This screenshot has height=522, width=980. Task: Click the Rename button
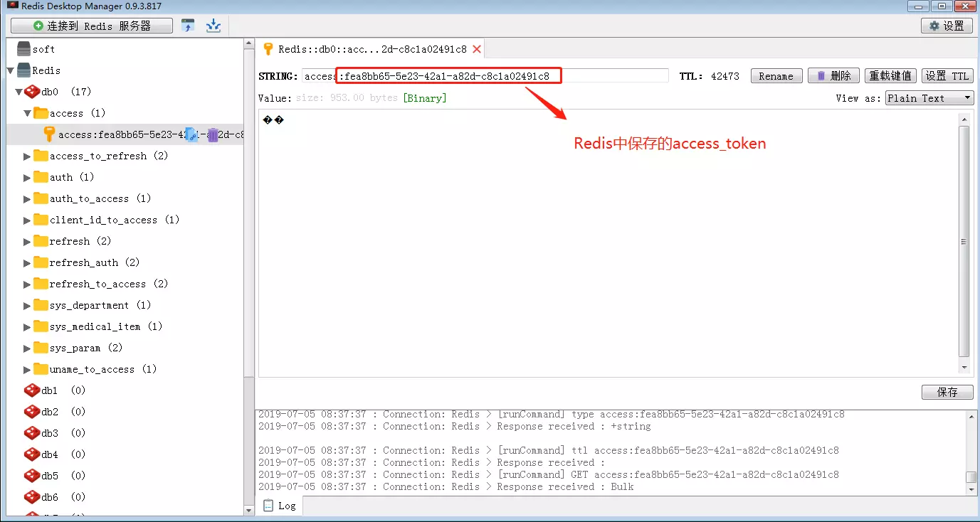pyautogui.click(x=776, y=76)
